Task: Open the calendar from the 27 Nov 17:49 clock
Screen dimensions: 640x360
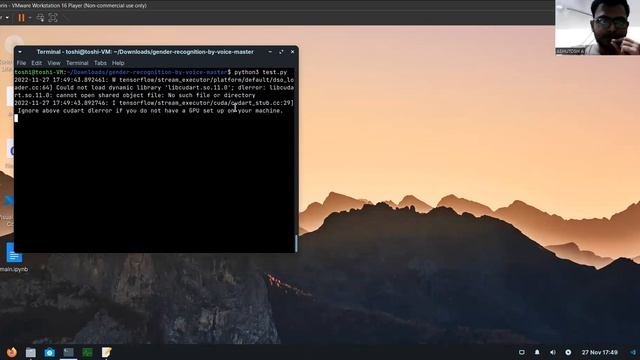Action: point(600,352)
